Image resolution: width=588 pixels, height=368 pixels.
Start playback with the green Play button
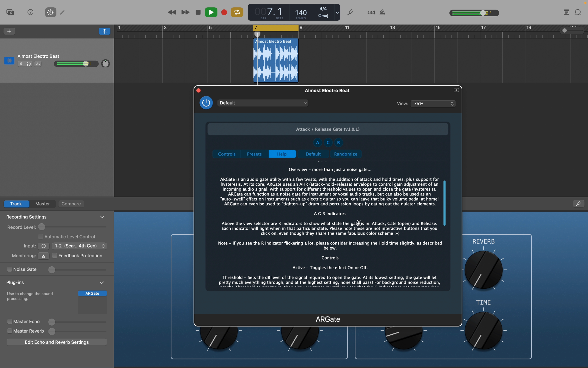click(211, 12)
